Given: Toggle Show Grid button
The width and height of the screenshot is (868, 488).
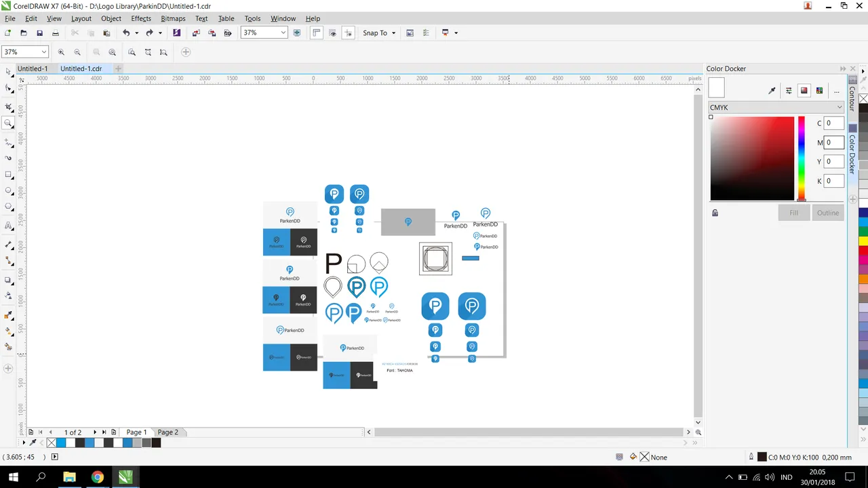Looking at the screenshot, I should click(332, 33).
